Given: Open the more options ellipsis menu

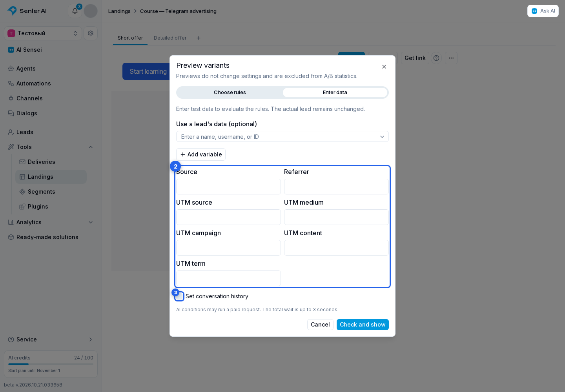Looking at the screenshot, I should (x=451, y=58).
